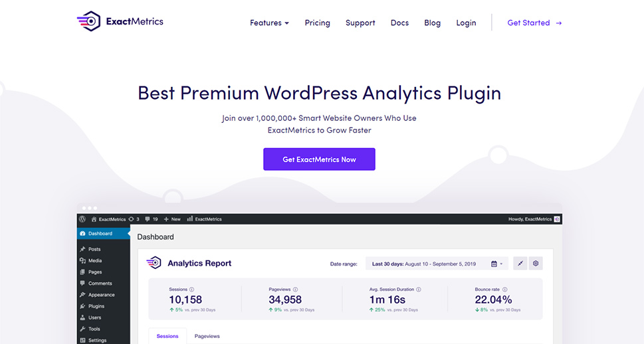This screenshot has height=344, width=644.
Task: Click the 10,158 sessions value
Action: tap(185, 300)
